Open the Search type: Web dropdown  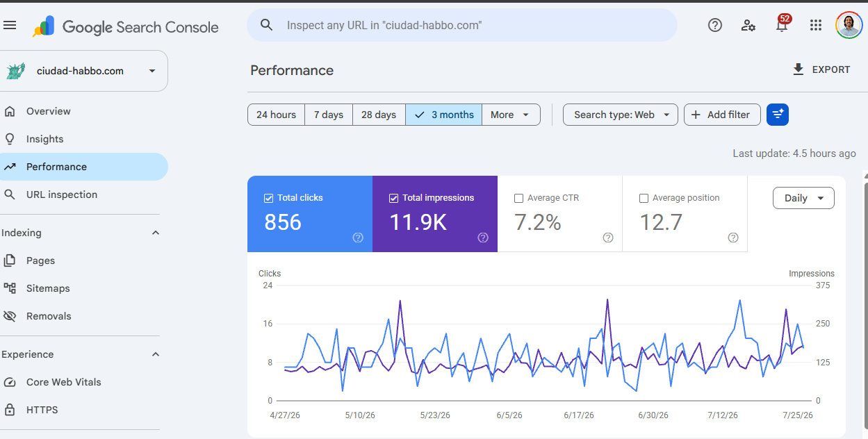[621, 115]
